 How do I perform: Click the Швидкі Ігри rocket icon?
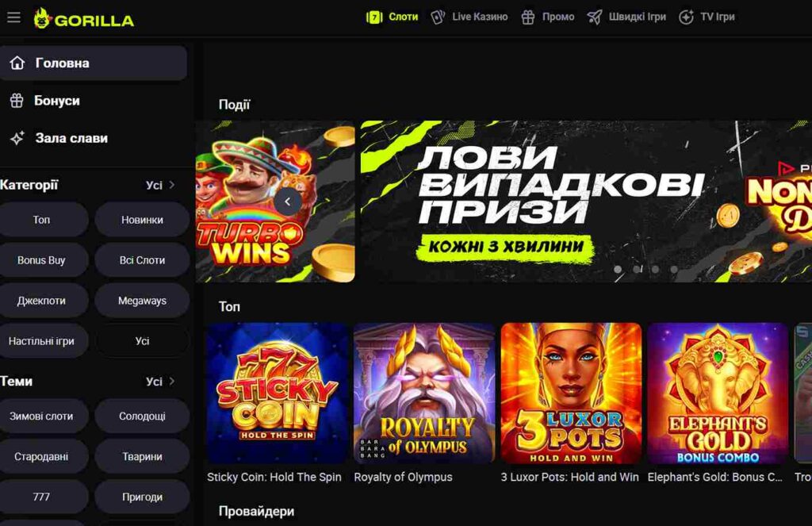coord(595,17)
